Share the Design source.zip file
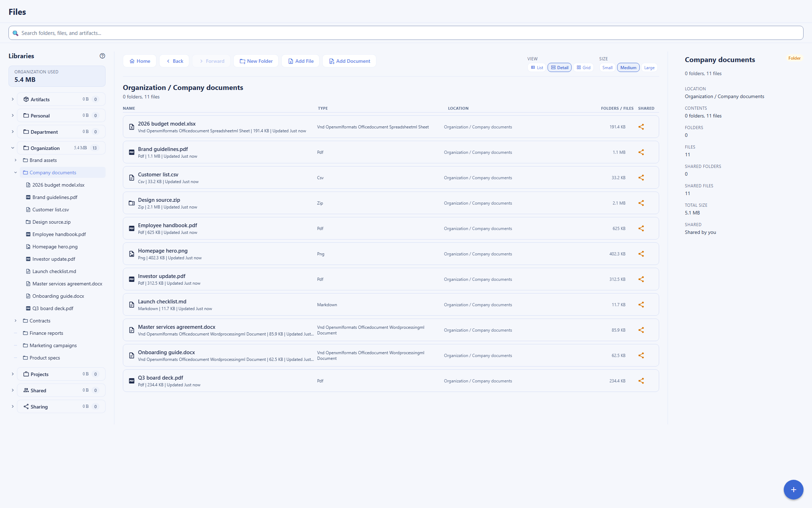The image size is (812, 508). coord(641,203)
